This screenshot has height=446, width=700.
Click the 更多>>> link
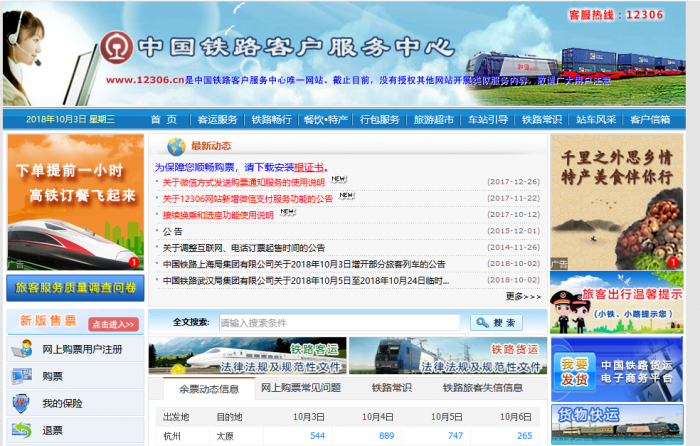(x=523, y=296)
